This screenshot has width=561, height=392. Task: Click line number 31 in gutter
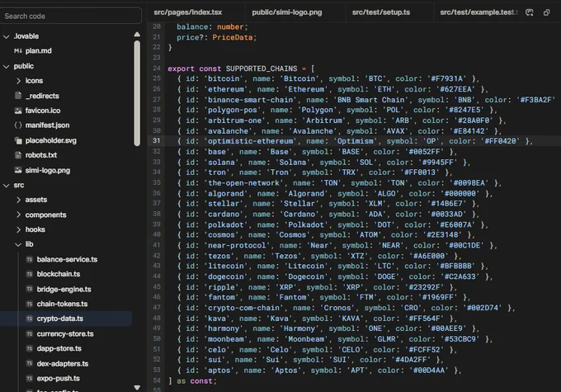pyautogui.click(x=157, y=140)
